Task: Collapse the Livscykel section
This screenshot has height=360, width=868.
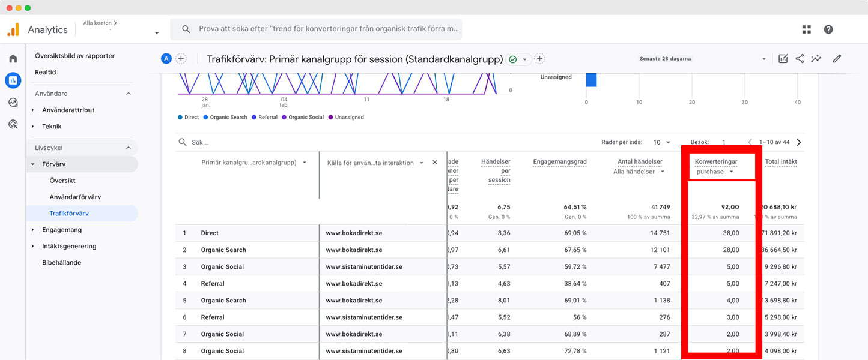Action: point(128,148)
